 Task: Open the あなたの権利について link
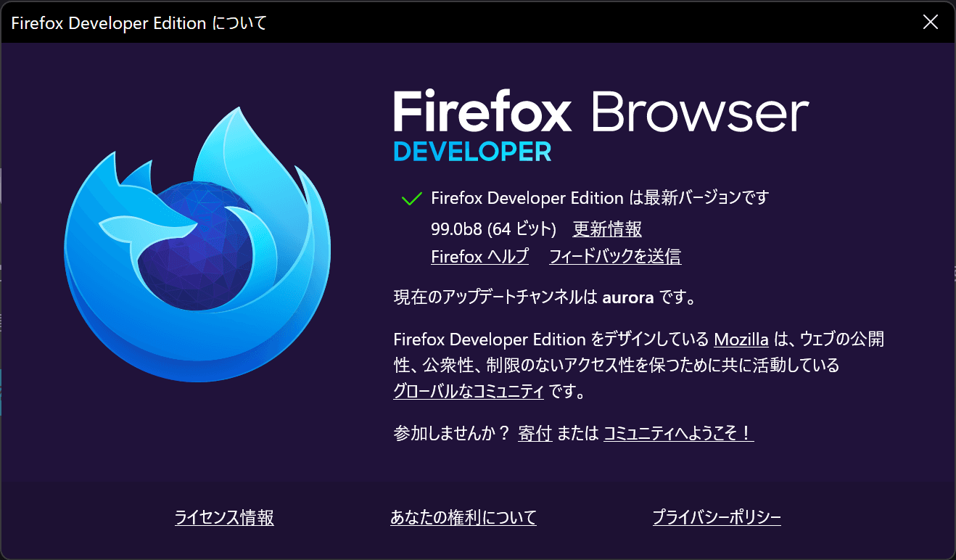[463, 518]
